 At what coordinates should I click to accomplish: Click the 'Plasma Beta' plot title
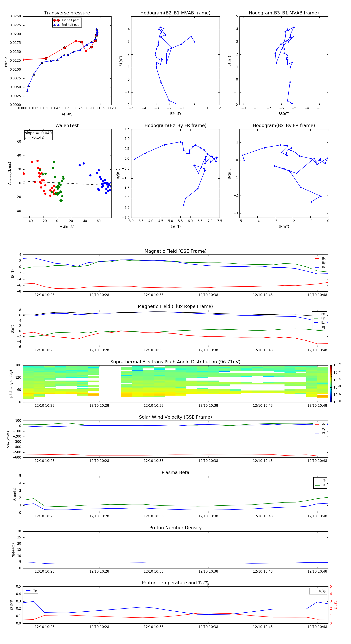pyautogui.click(x=175, y=473)
